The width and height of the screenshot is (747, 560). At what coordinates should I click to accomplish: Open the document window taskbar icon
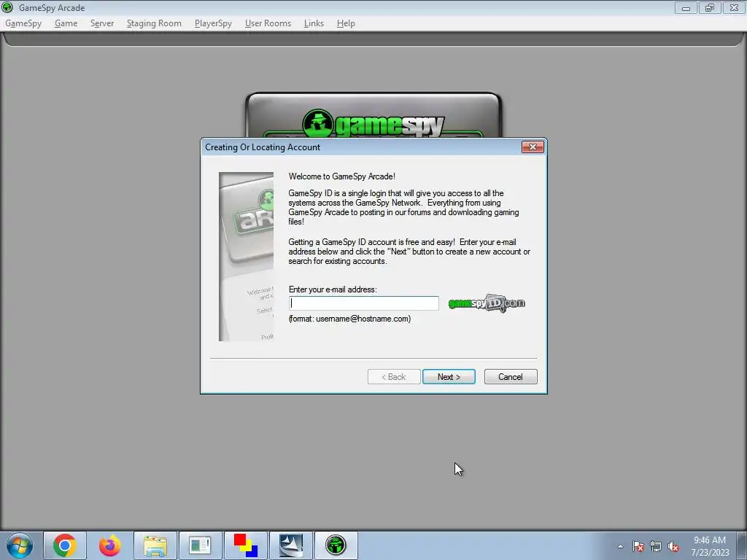200,545
